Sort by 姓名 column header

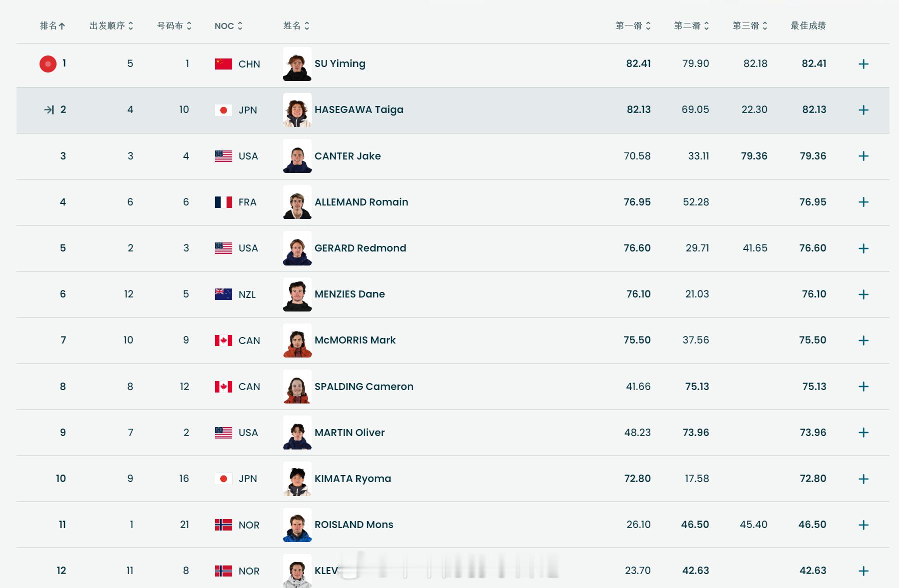296,25
